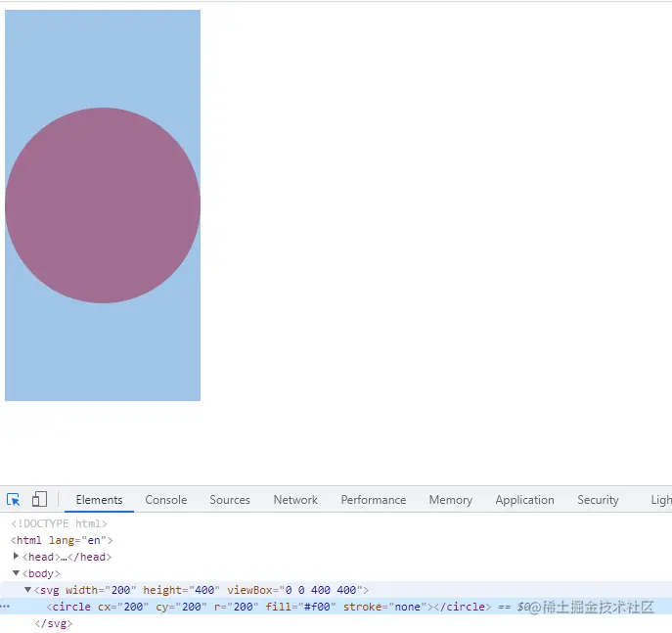Toggle the device toolbar icon
672x633 pixels.
click(39, 500)
